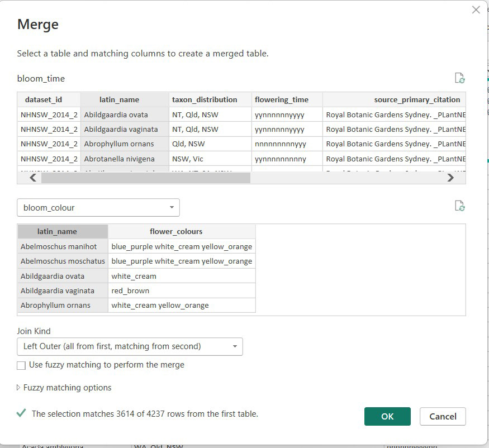Confirm merge with OK button
The width and height of the screenshot is (489, 448).
click(387, 417)
